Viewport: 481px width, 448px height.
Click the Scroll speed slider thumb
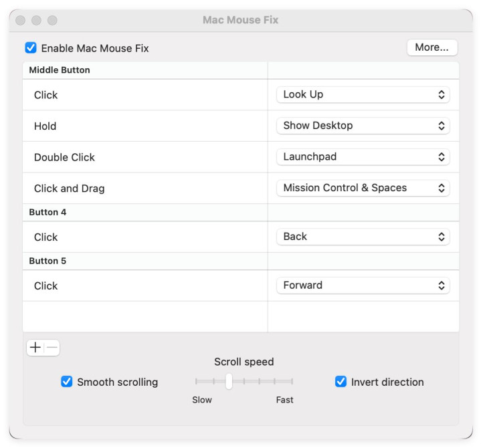coord(229,381)
